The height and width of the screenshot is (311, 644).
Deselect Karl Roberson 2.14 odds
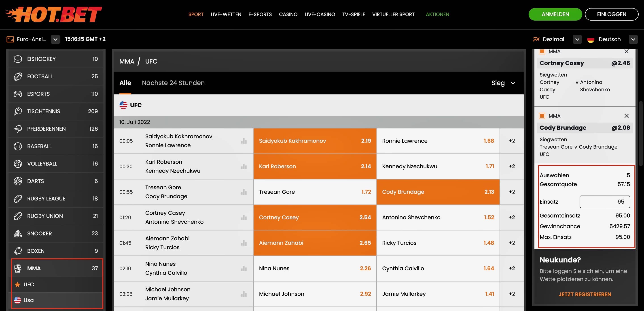tap(315, 166)
